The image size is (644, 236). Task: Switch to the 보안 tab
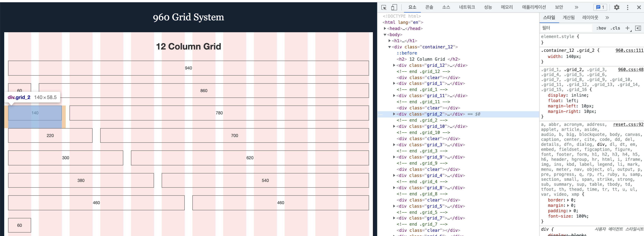click(x=559, y=7)
